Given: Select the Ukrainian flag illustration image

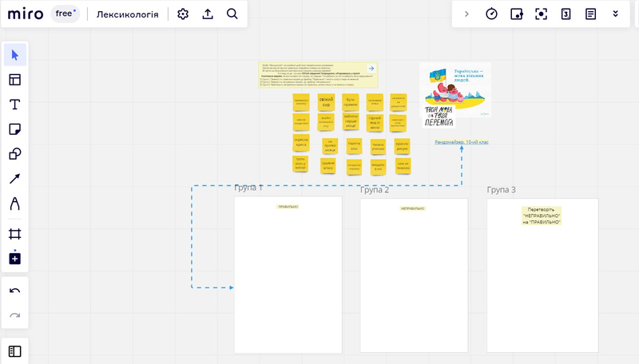Looking at the screenshot, I should (x=455, y=90).
